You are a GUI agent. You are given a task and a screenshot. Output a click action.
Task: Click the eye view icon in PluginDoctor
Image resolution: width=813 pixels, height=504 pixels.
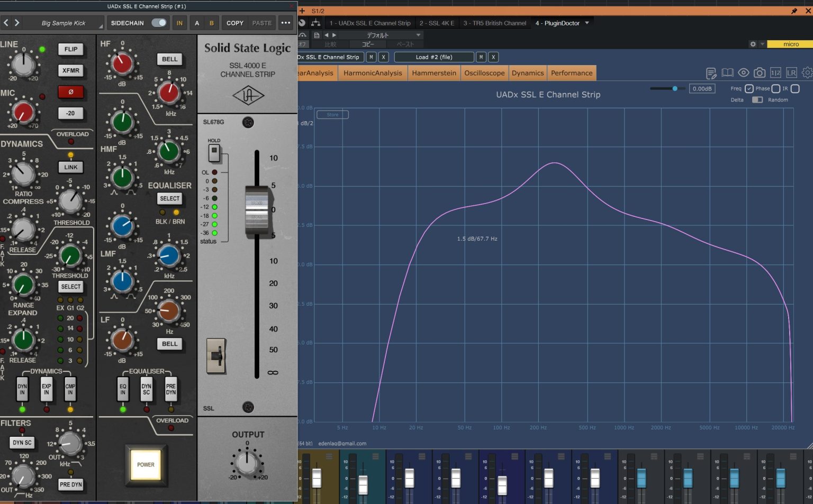[x=743, y=73]
